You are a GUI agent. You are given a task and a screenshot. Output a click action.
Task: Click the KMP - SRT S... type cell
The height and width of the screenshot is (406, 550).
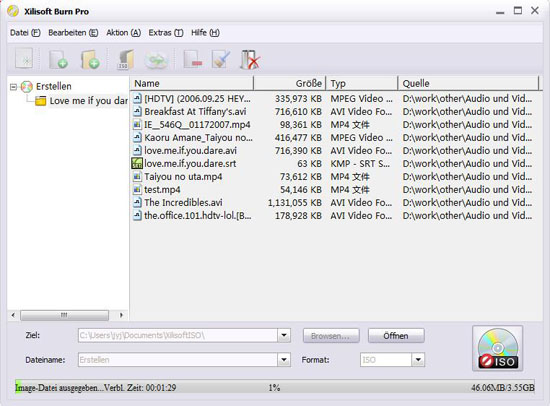point(360,164)
